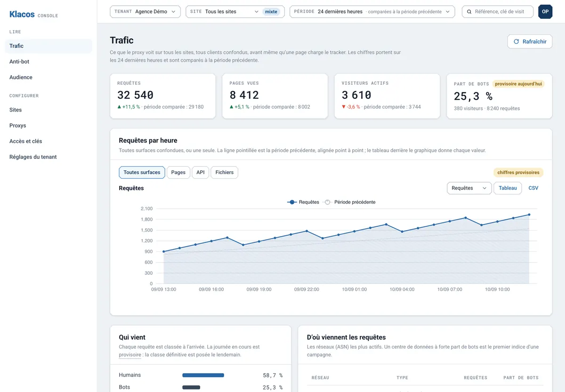The image size is (565, 392).
Task: Toggle the Requêtes legend marker
Action: pyautogui.click(x=292, y=202)
